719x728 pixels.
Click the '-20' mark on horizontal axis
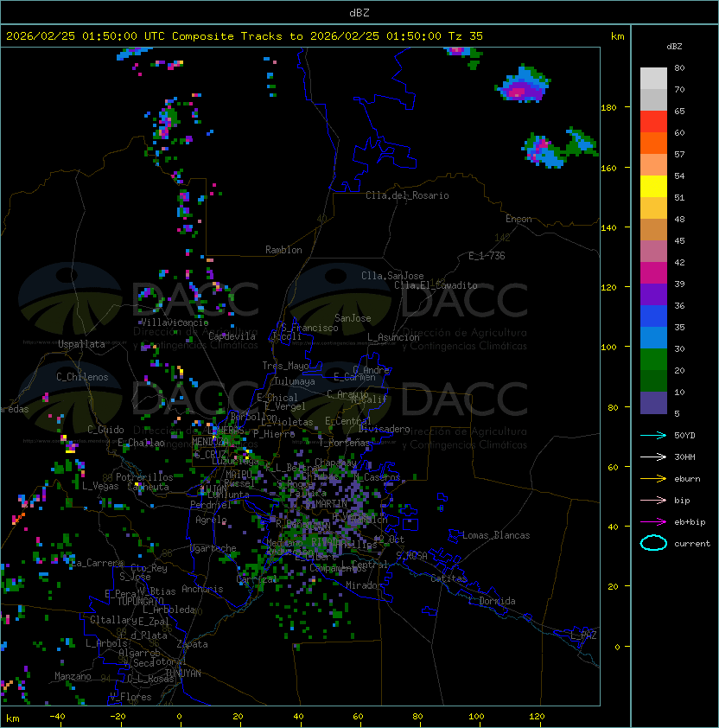(118, 717)
